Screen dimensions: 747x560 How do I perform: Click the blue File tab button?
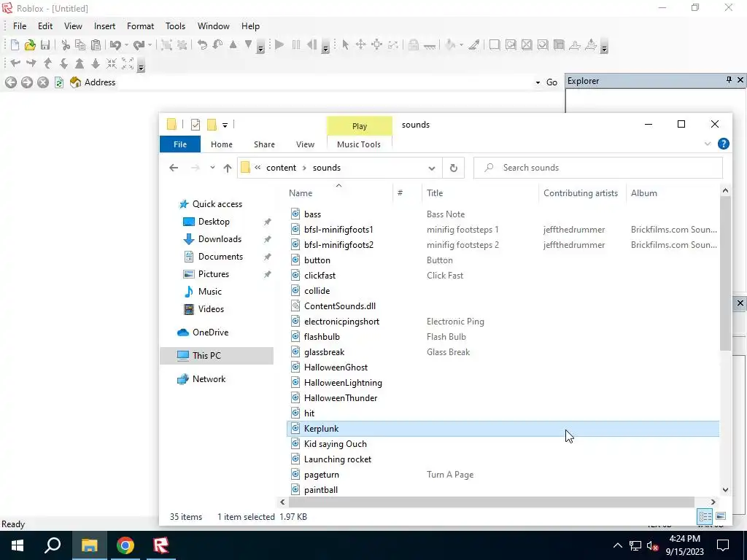tap(180, 144)
